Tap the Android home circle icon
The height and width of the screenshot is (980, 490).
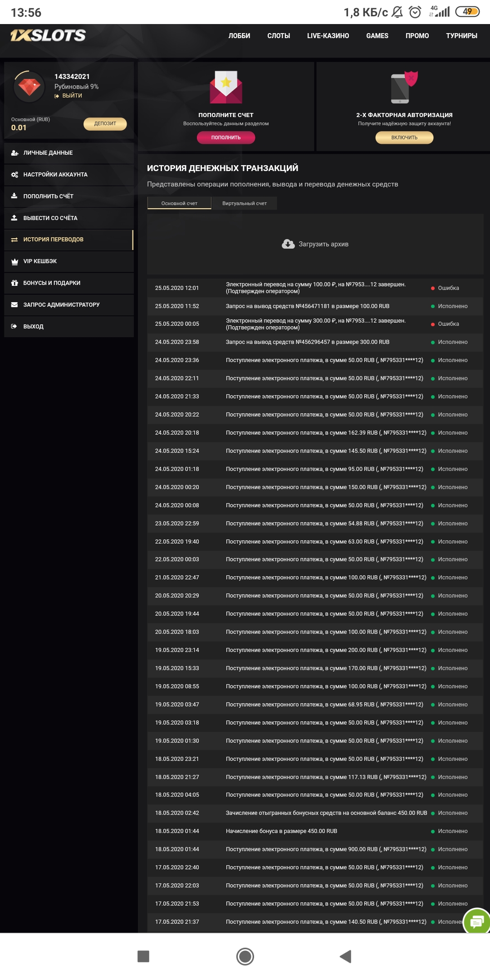[245, 956]
